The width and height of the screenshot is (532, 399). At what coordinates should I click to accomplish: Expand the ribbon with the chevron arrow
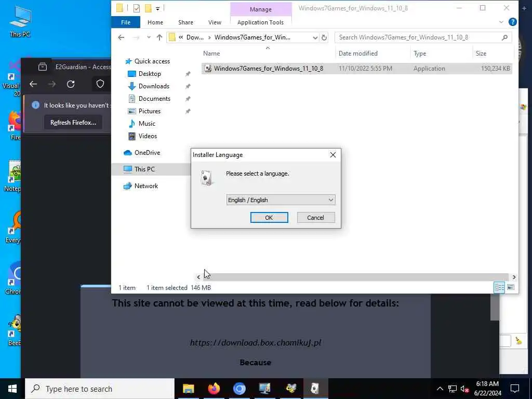click(x=501, y=22)
